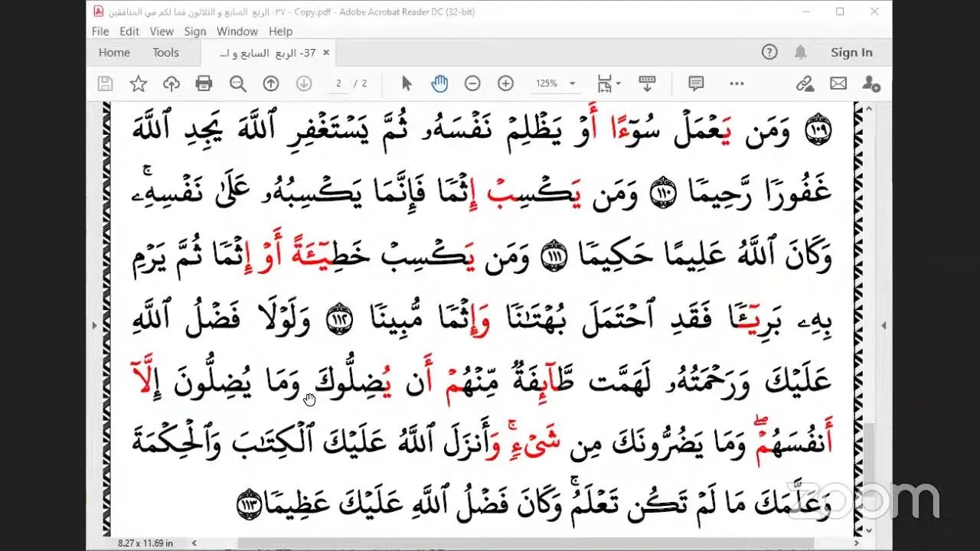
Task: Click the Save file icon
Action: point(106,83)
